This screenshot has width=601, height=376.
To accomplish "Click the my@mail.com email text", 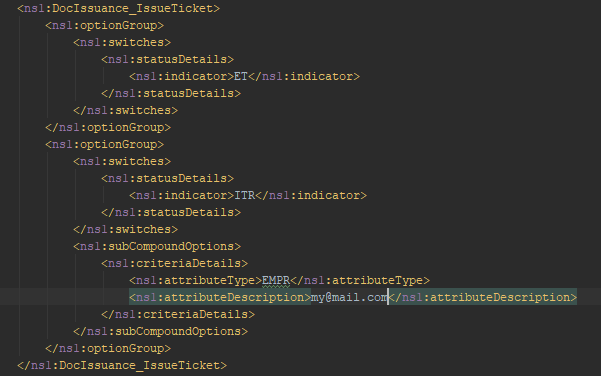I will click(x=349, y=297).
